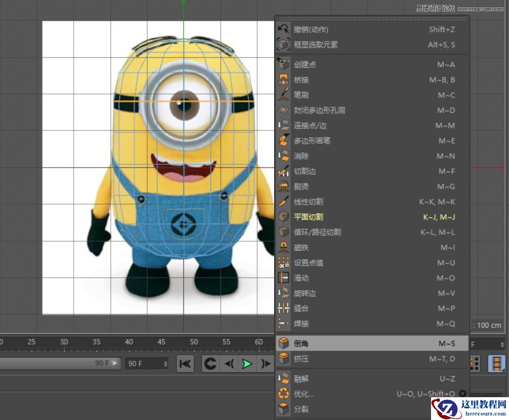Open the 优化 (Optimize) settings gear

point(462,393)
